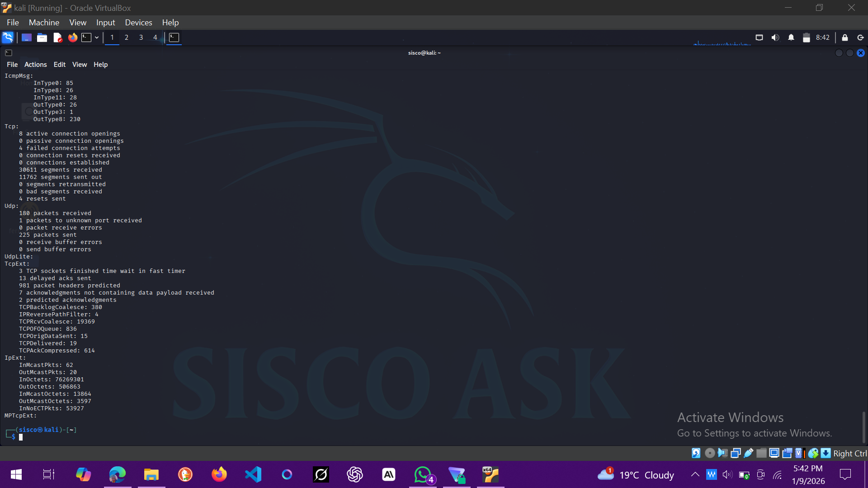Open Windows Start menu

click(16, 474)
